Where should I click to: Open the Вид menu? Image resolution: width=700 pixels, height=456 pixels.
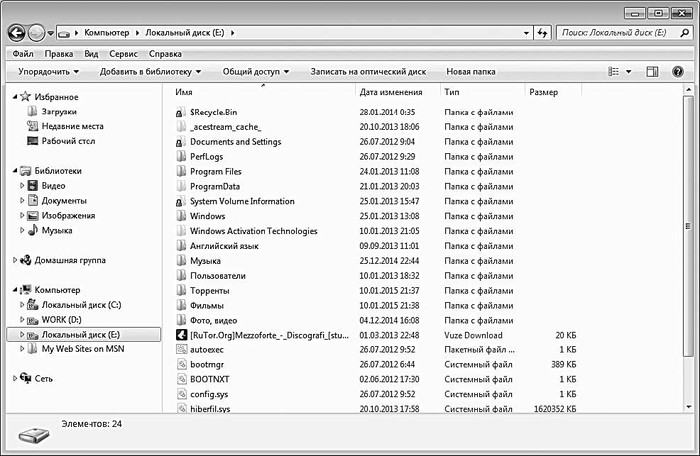pos(91,54)
